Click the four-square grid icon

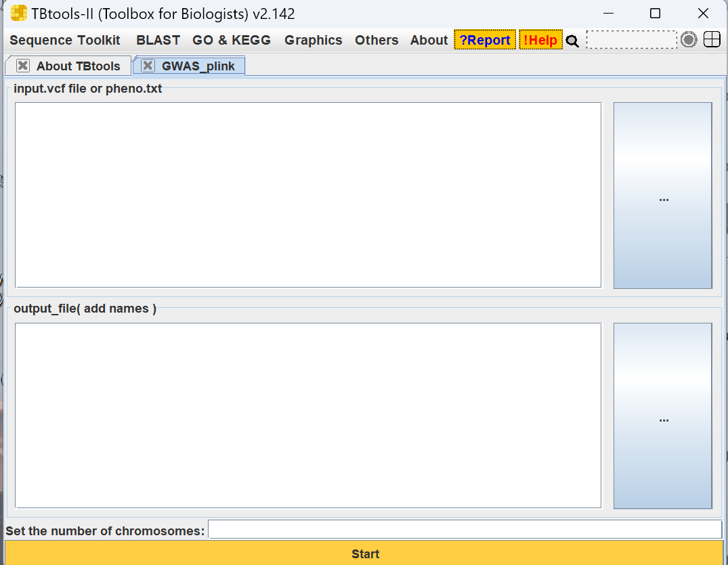point(712,40)
